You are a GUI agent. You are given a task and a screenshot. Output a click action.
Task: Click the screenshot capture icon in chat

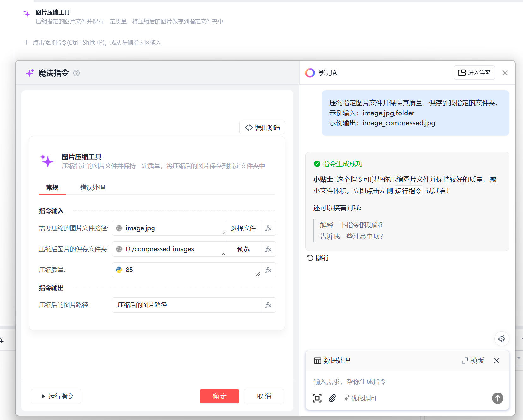pos(317,398)
